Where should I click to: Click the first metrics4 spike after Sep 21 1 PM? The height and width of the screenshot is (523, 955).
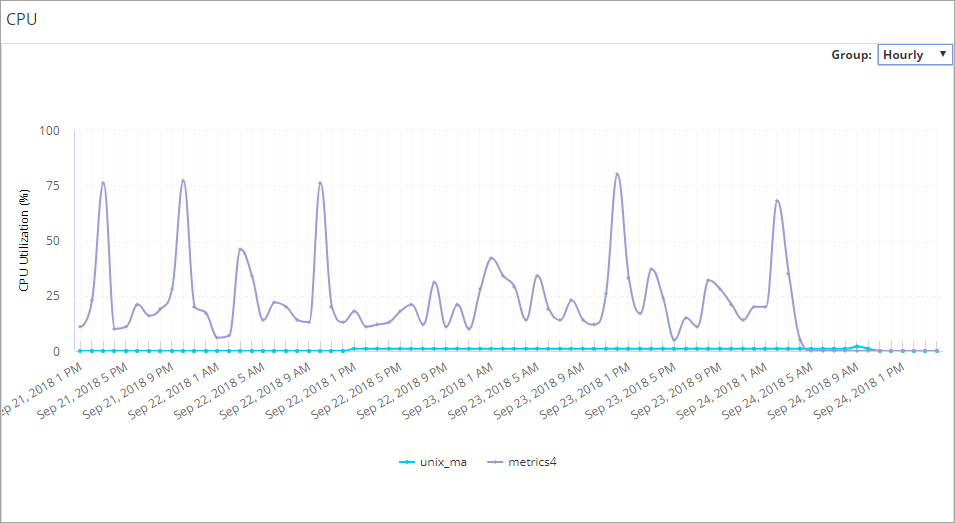103,183
